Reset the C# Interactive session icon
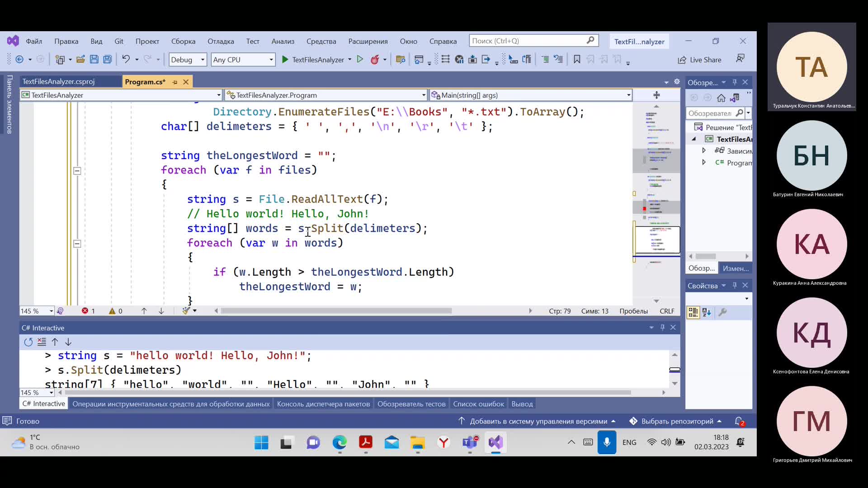868x488 pixels. coord(28,342)
